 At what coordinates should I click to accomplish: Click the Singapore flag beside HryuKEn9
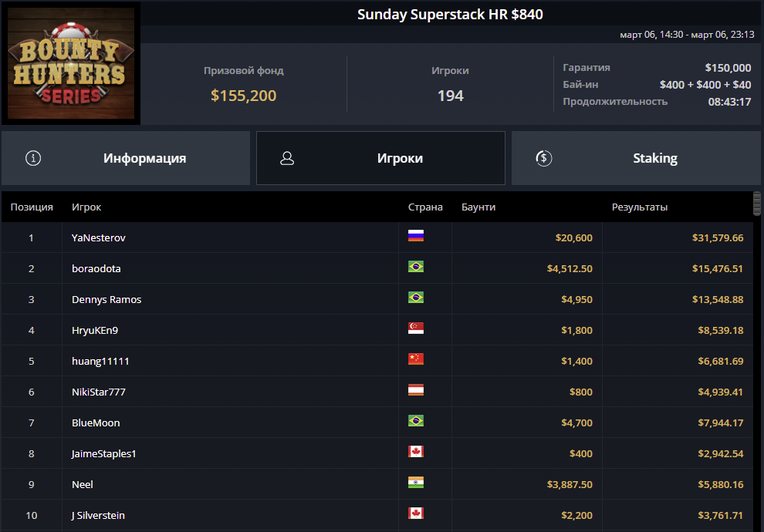(416, 328)
